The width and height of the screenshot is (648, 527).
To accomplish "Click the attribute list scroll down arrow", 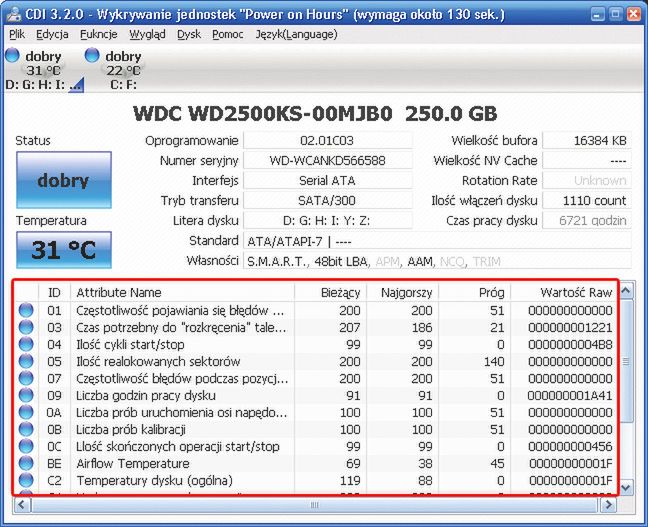I will click(626, 487).
